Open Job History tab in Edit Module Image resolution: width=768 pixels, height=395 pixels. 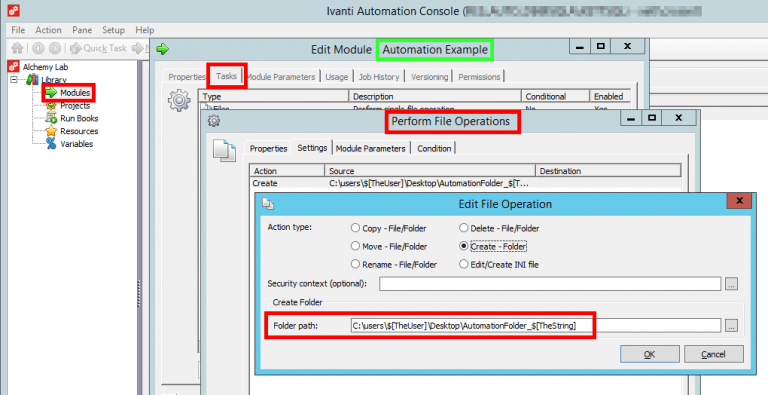(x=379, y=77)
